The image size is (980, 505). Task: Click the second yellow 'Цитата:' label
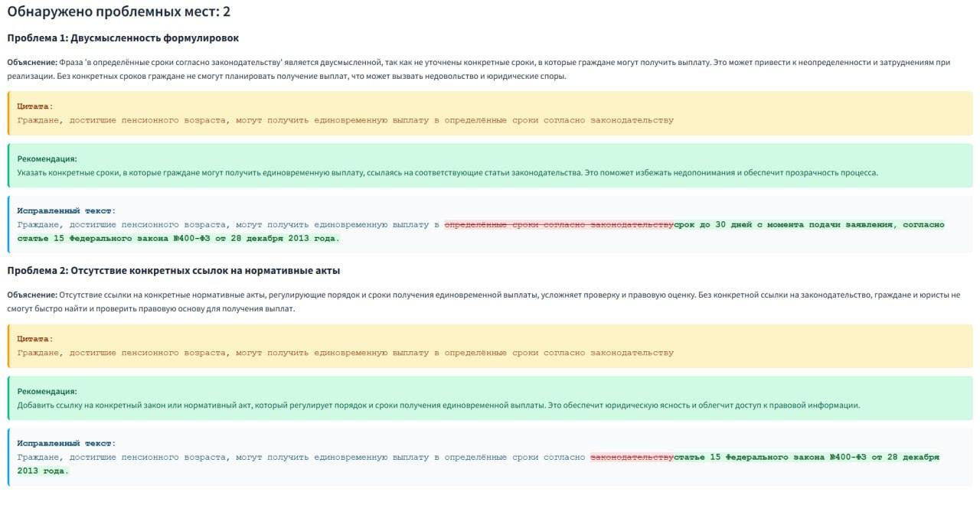35,339
